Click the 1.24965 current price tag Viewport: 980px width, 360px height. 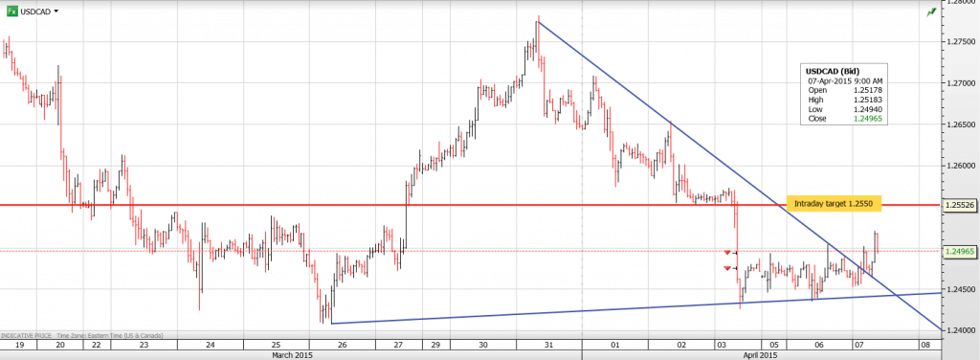(x=960, y=251)
